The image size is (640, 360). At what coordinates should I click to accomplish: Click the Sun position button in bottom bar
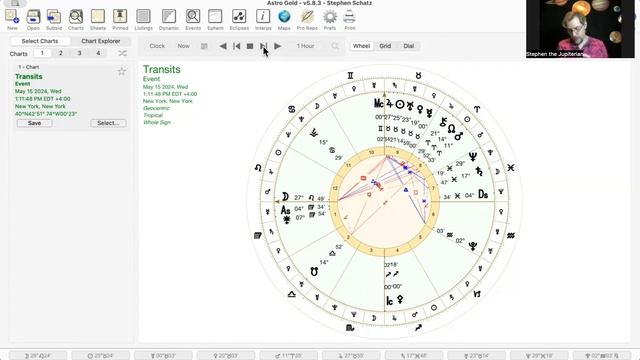(x=100, y=356)
